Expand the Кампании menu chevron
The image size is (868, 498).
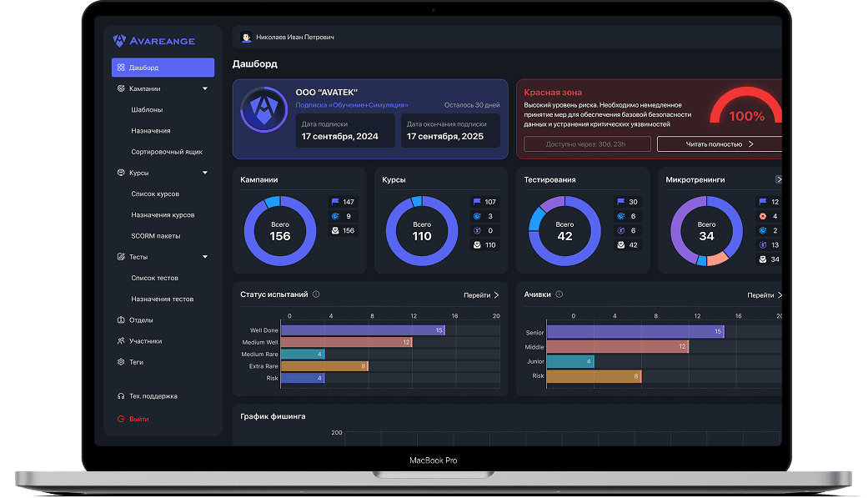[x=205, y=88]
